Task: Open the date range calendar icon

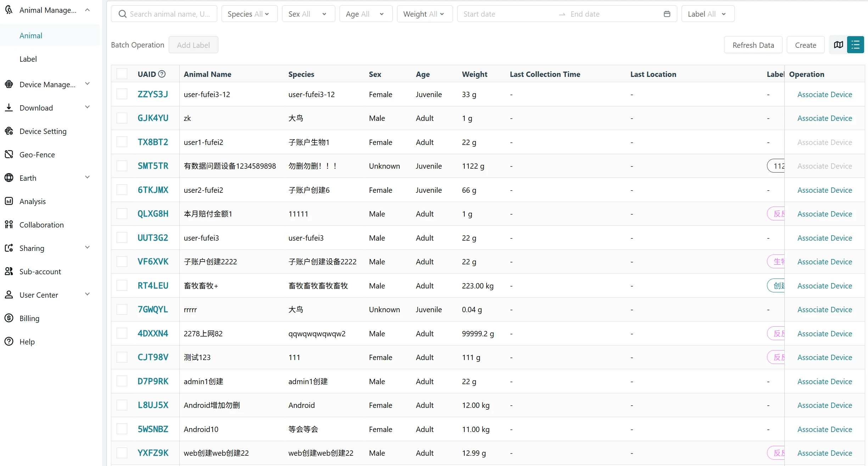Action: tap(667, 14)
